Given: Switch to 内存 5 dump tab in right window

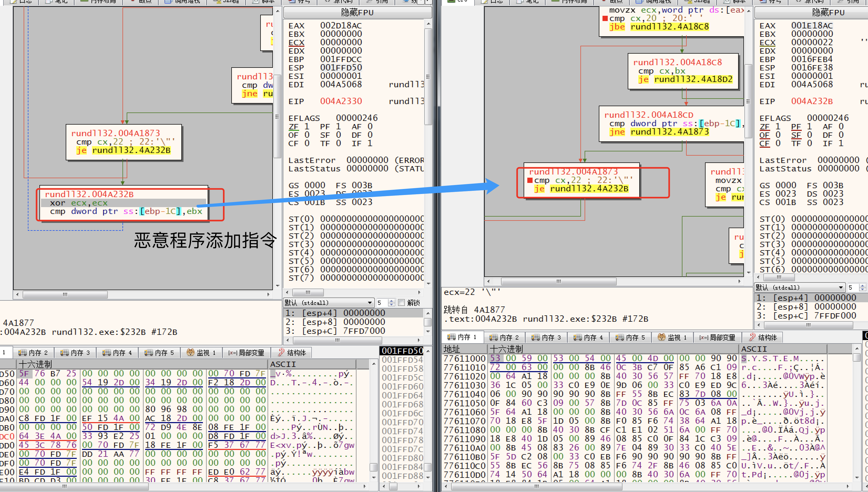Looking at the screenshot, I should point(630,337).
